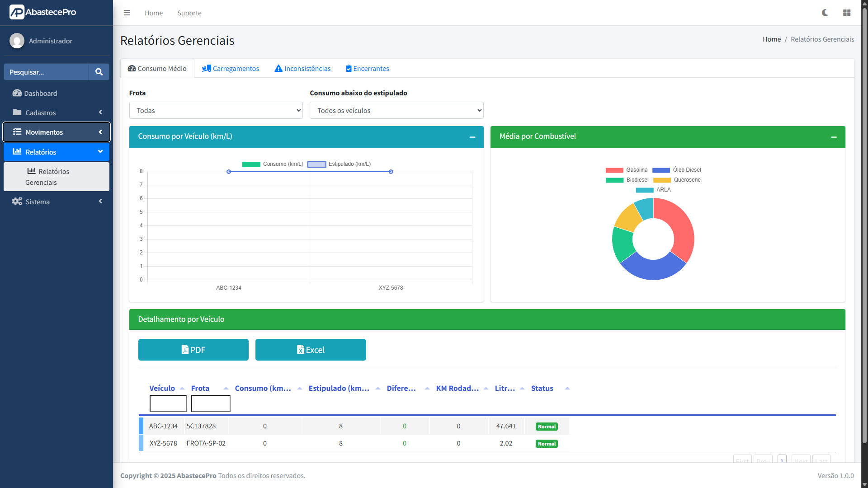Toggle Consumo (km/L) series in chart legend
The image size is (868, 488).
(x=273, y=164)
